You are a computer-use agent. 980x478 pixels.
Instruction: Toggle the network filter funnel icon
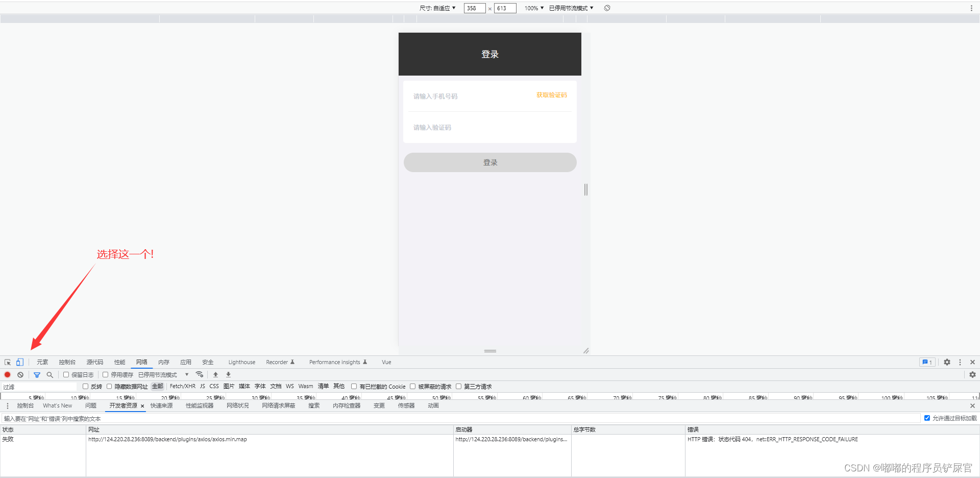(x=37, y=374)
